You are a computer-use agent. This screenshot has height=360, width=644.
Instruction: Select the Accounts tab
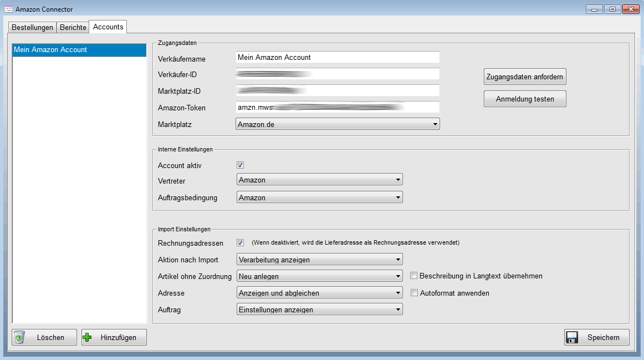(108, 27)
